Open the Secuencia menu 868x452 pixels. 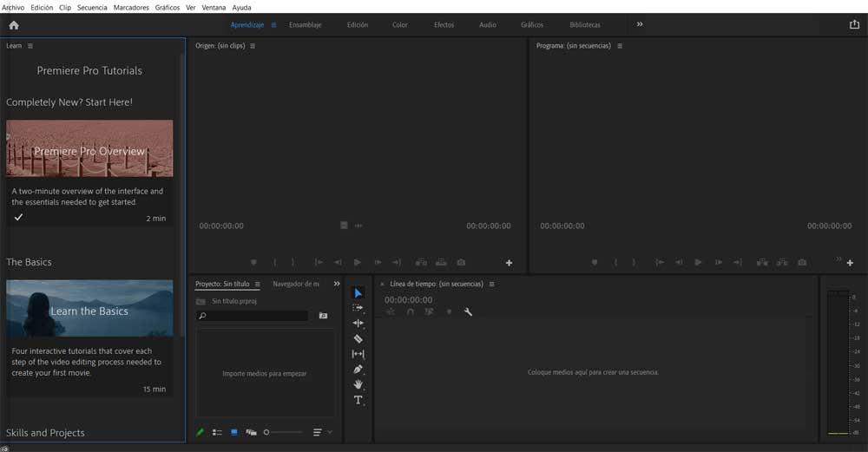click(x=92, y=7)
